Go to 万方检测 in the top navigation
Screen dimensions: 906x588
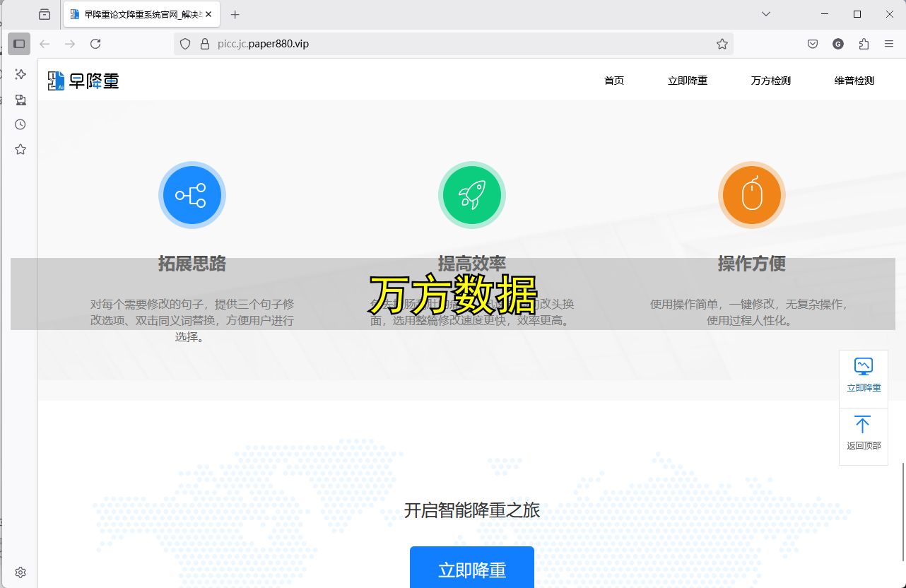[x=771, y=81]
